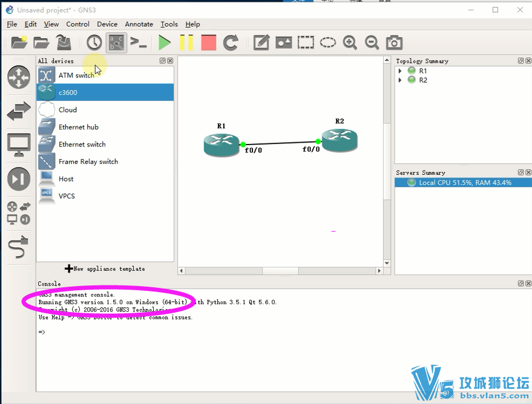Open the Edit menu
Viewport: 532px width, 404px height.
pos(30,24)
